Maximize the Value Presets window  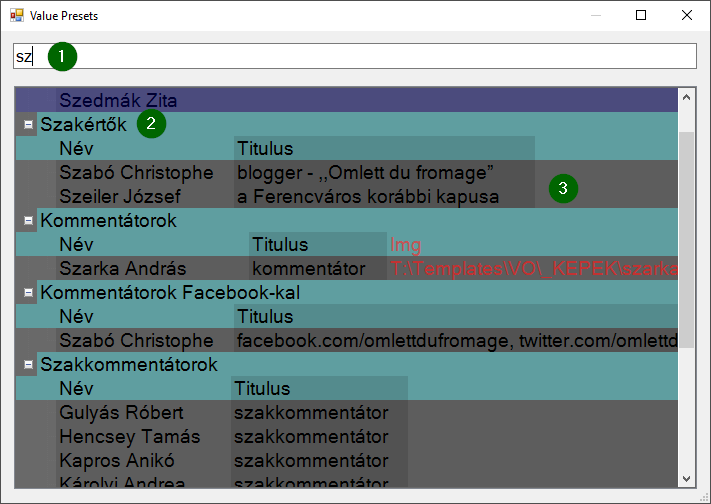641,16
